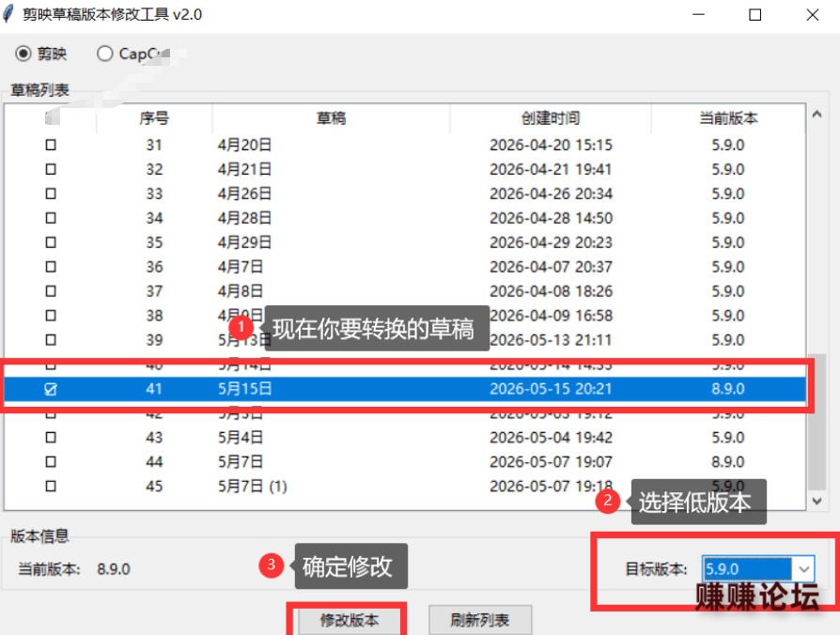Select the draft named 4月20日
Screen dimensions: 840x635
click(x=244, y=145)
